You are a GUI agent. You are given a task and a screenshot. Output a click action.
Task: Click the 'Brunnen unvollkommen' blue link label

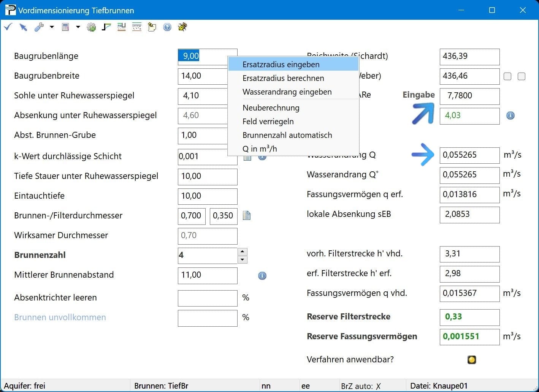[x=60, y=318]
